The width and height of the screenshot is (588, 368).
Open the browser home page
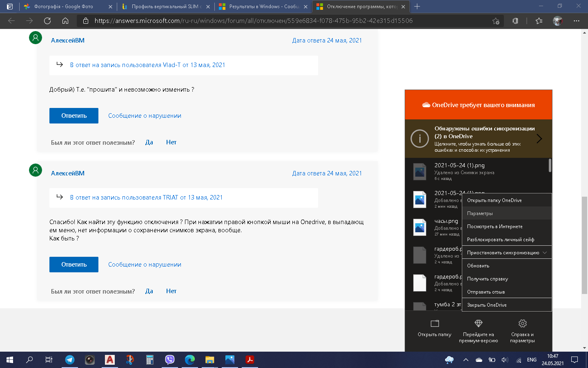(65, 21)
